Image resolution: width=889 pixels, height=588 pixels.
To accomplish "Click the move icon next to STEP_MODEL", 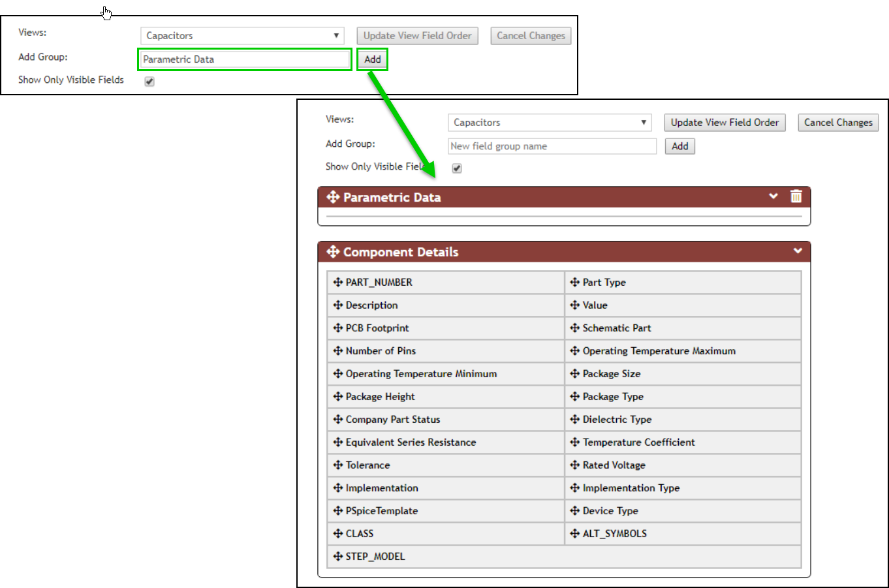I will pos(337,556).
